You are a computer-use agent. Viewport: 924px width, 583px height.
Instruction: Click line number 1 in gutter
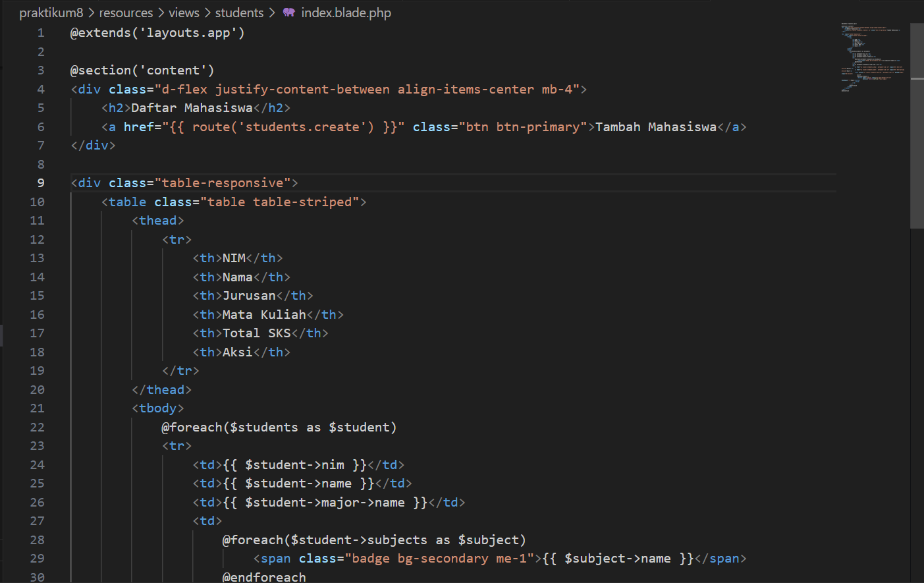point(41,33)
